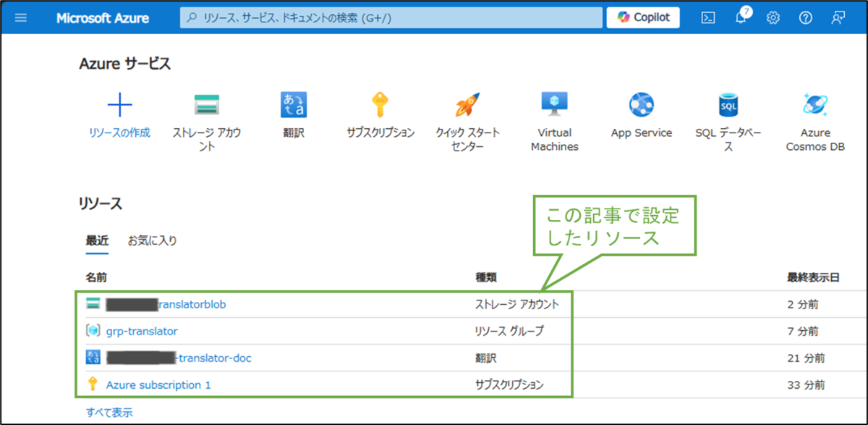The height and width of the screenshot is (425, 868).
Task: Click the 7 分前 timestamp
Action: click(x=803, y=331)
